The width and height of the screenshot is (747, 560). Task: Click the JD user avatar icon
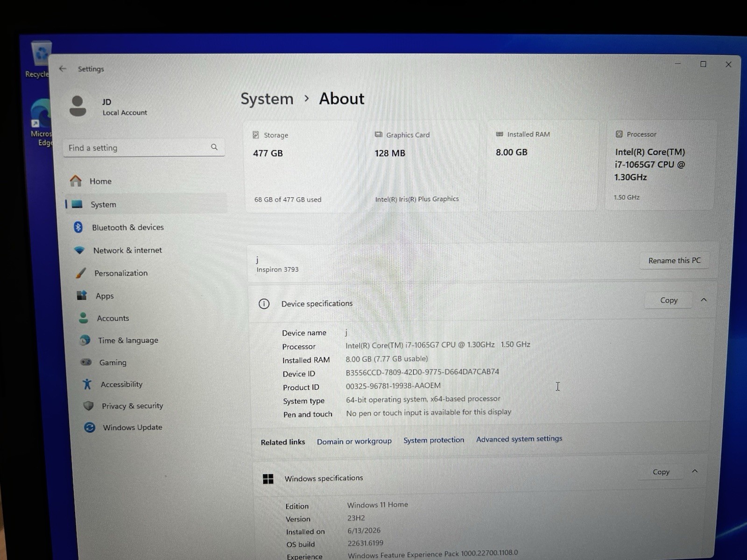click(x=78, y=106)
